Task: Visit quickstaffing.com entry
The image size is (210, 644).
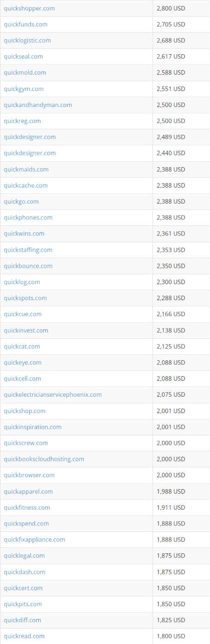Action: pyautogui.click(x=28, y=250)
